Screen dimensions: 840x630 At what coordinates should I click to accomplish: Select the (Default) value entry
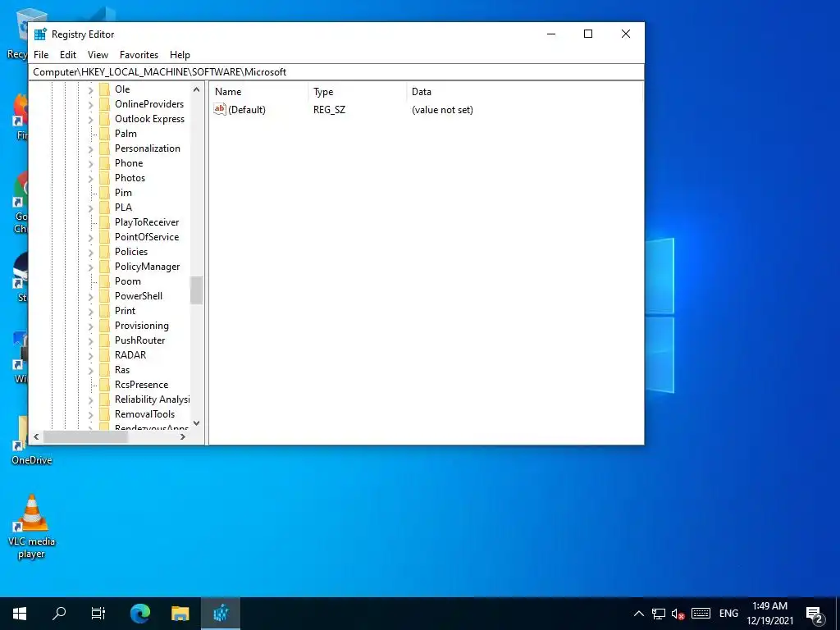(247, 110)
